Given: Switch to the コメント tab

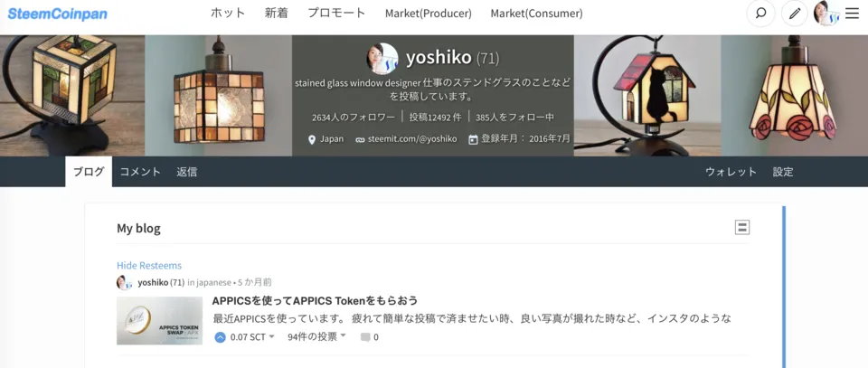Looking at the screenshot, I should (141, 172).
